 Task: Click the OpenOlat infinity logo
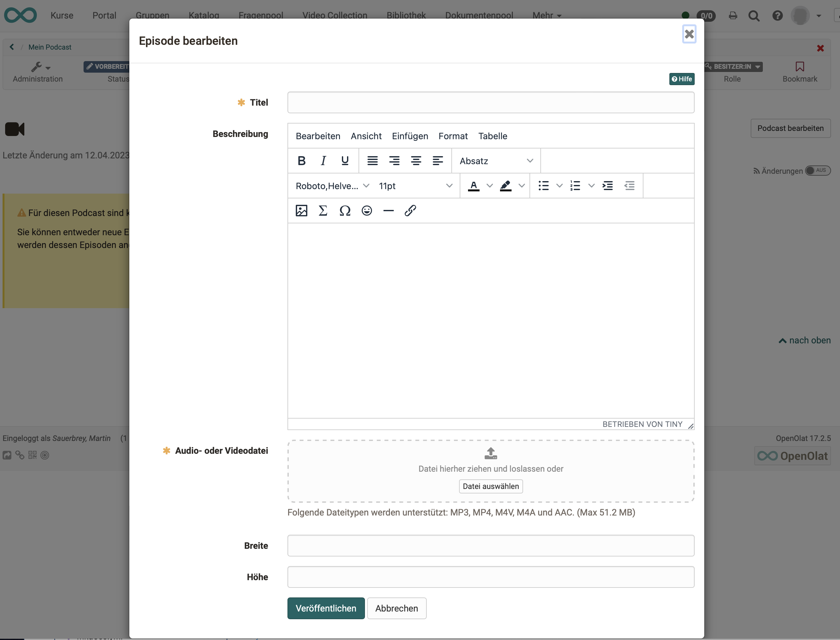click(x=20, y=15)
